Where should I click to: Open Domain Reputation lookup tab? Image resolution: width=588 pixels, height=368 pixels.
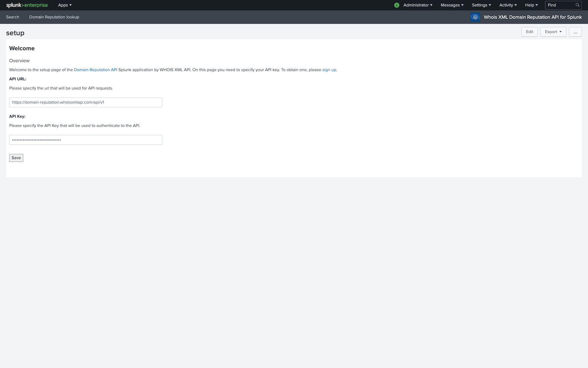(54, 17)
